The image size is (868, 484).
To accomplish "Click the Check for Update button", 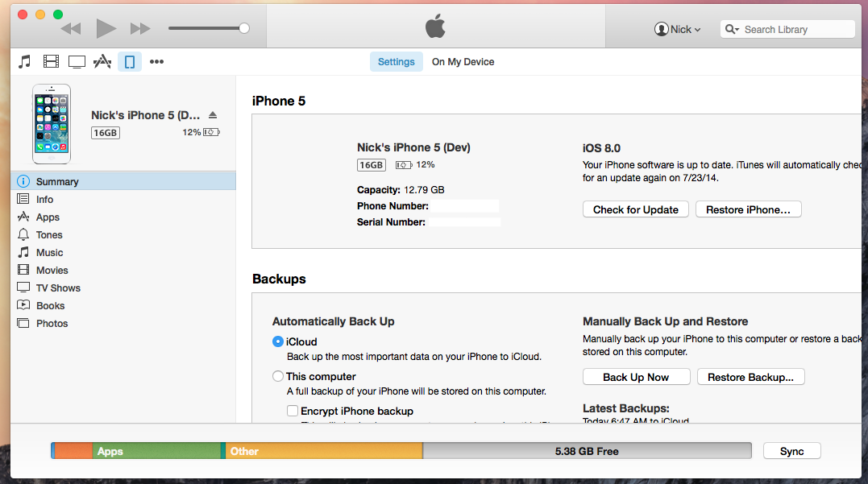I will tap(636, 209).
